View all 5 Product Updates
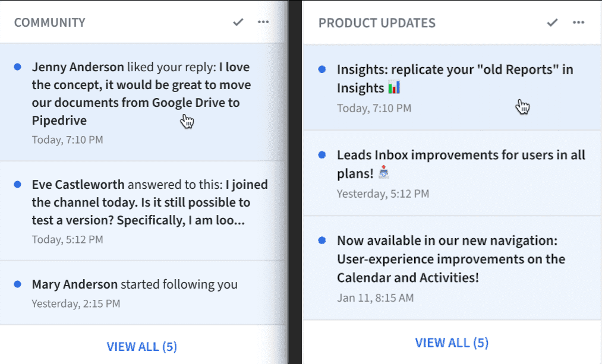602x364 pixels. coord(452,343)
